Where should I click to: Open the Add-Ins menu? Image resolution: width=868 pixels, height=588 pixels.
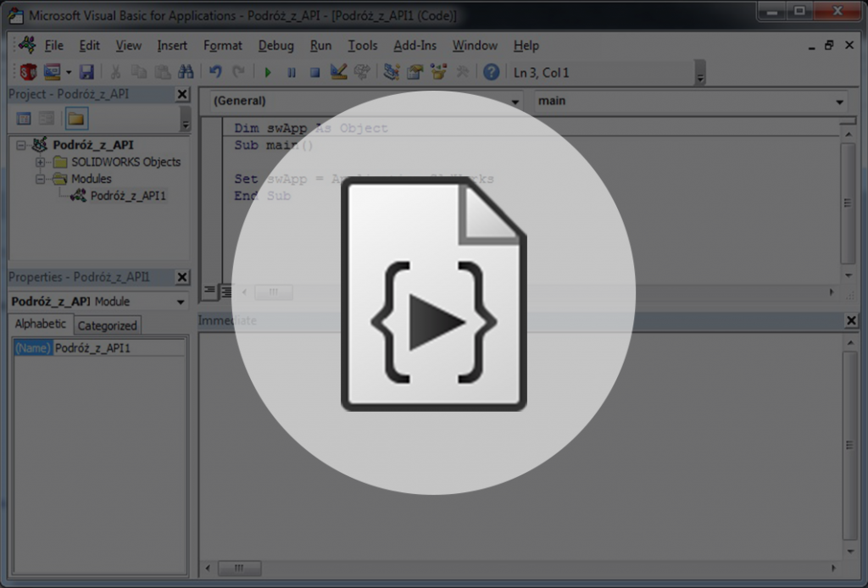[x=415, y=45]
